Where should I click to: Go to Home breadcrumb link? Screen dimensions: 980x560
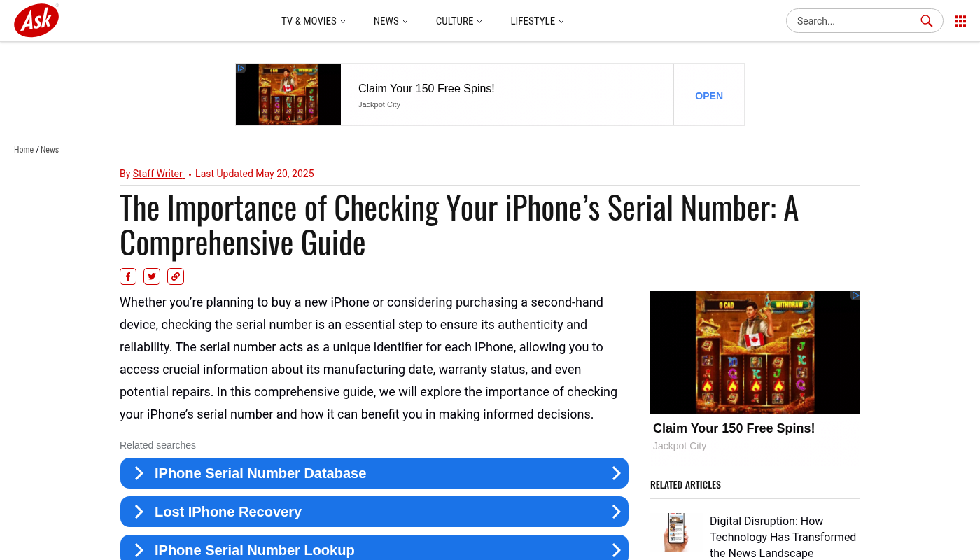tap(24, 150)
